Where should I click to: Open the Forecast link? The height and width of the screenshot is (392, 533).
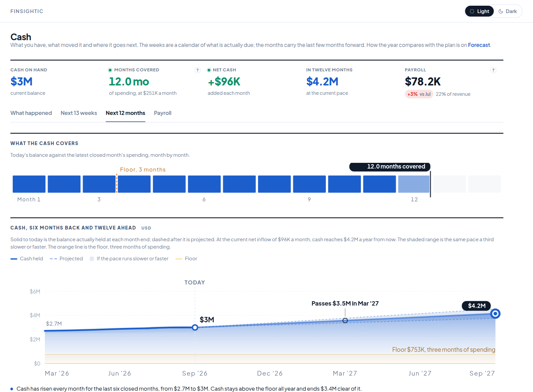pyautogui.click(x=479, y=45)
